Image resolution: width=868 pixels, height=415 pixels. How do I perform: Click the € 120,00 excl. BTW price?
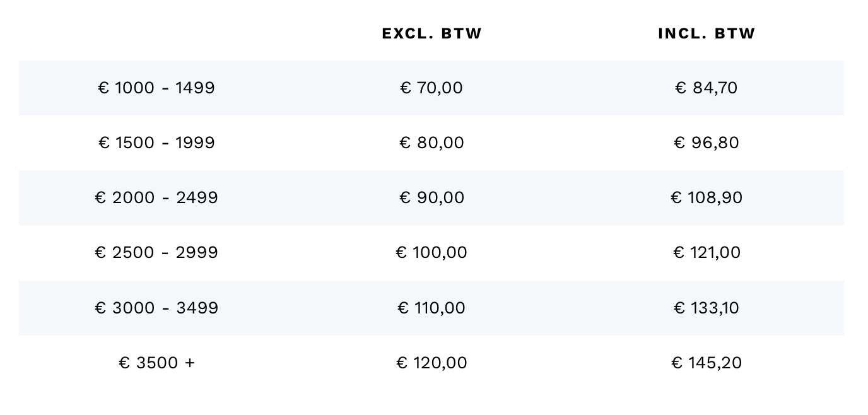click(x=431, y=363)
